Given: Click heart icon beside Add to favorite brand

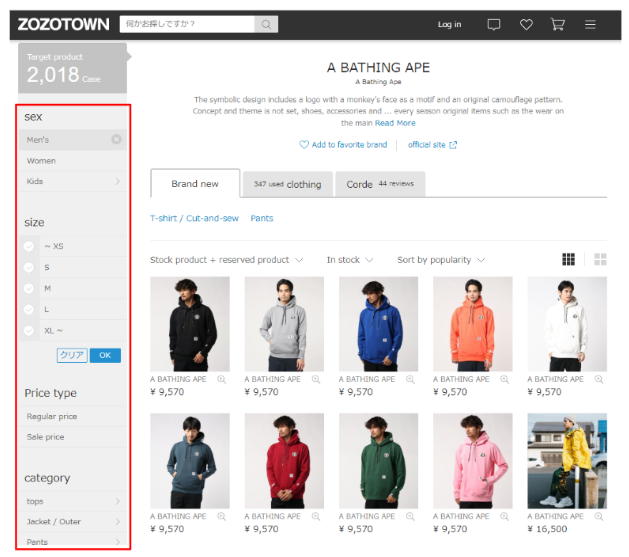Looking at the screenshot, I should [304, 144].
